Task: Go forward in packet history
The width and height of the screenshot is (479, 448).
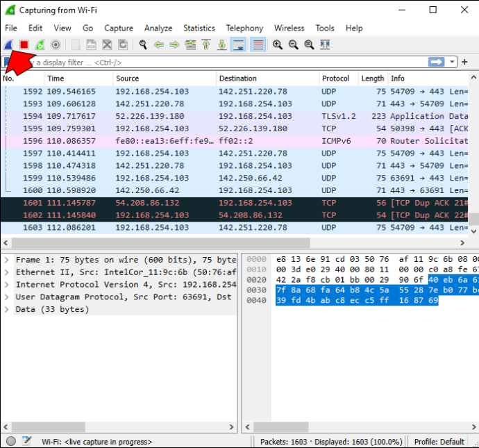Action: point(174,45)
